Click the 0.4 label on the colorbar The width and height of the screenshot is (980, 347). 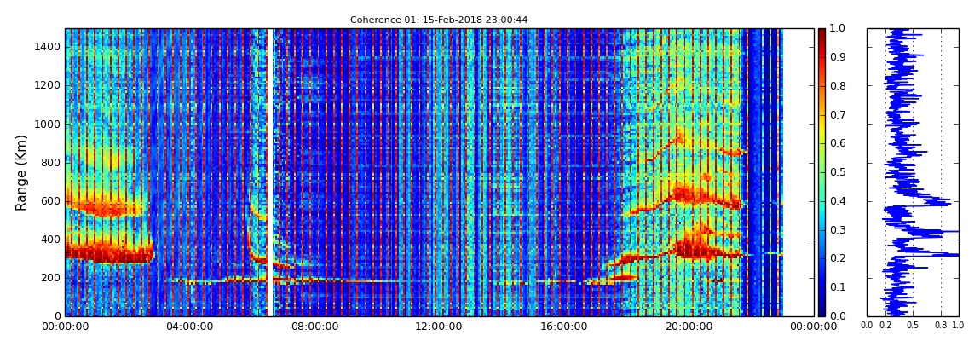click(836, 201)
